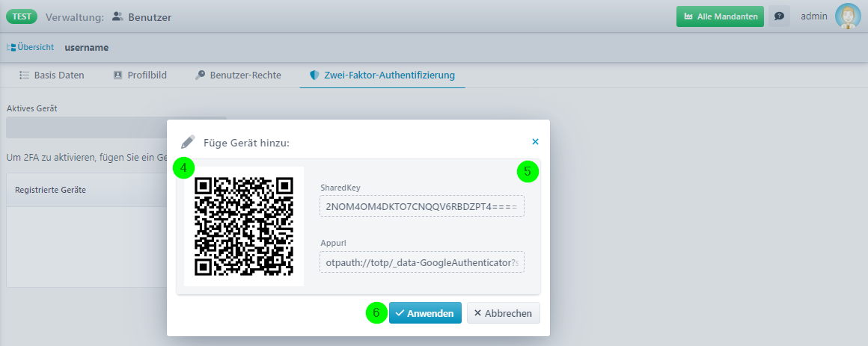The image size is (868, 346).
Task: Click the shield icon on 2FA tab
Action: 314,75
